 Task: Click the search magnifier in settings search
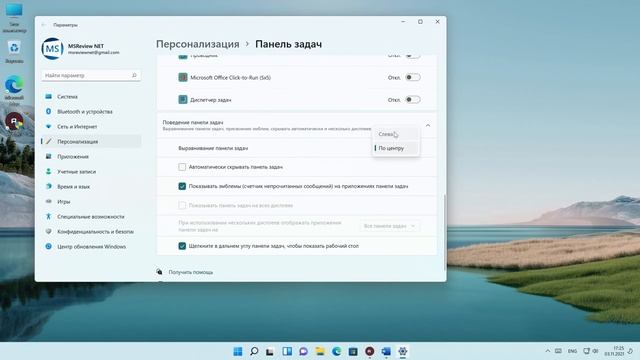[x=134, y=75]
